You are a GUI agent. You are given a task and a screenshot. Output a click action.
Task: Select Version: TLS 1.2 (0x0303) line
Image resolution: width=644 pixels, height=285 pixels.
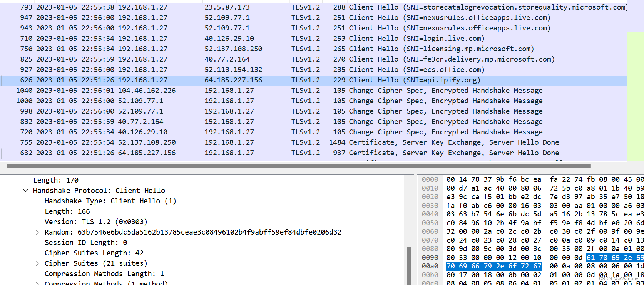[96, 222]
